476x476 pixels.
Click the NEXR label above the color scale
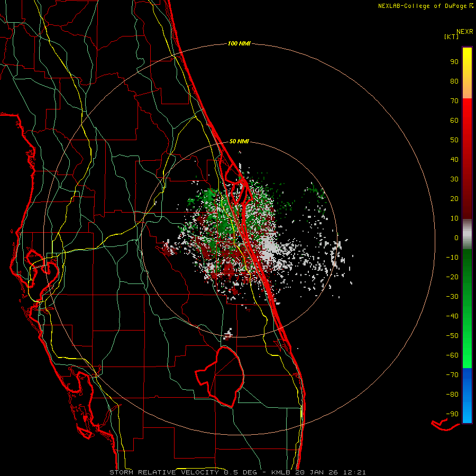pos(465,32)
